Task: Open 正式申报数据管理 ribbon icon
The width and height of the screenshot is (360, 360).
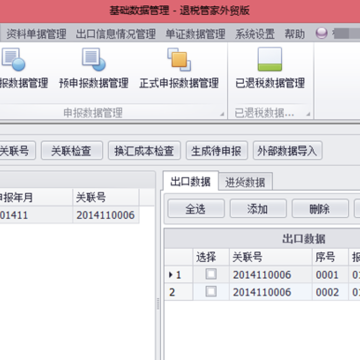Action: [x=179, y=68]
